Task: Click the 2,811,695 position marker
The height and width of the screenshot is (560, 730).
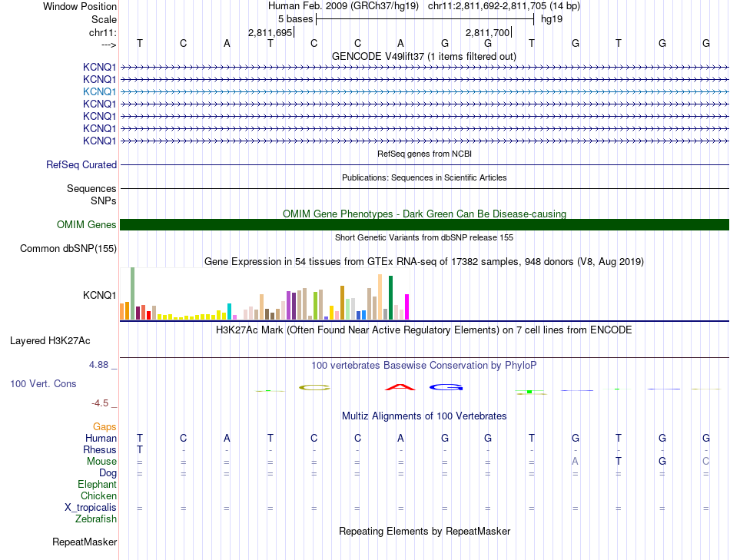Action: (x=270, y=32)
